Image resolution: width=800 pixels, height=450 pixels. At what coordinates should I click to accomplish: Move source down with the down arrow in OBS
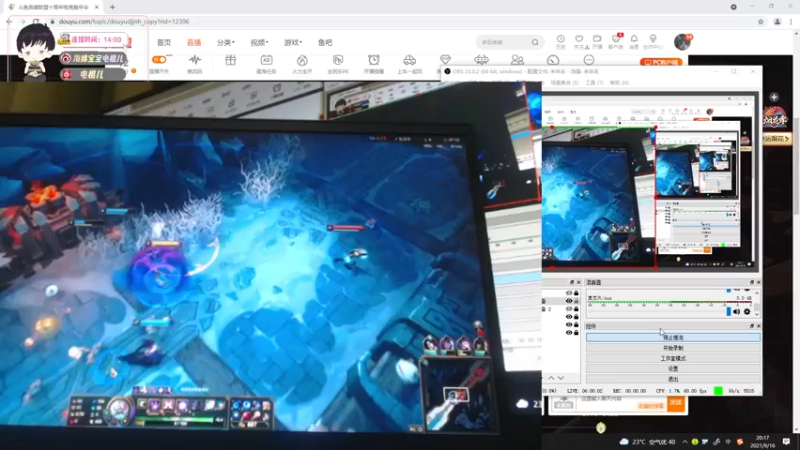561,378
